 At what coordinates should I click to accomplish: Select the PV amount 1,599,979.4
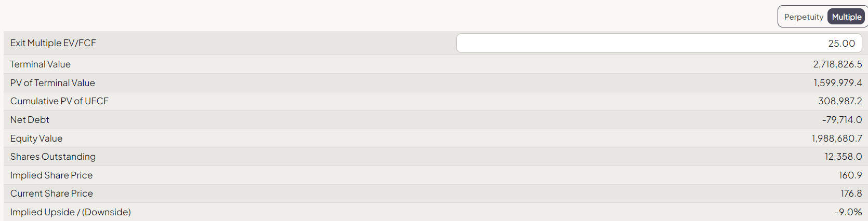838,83
